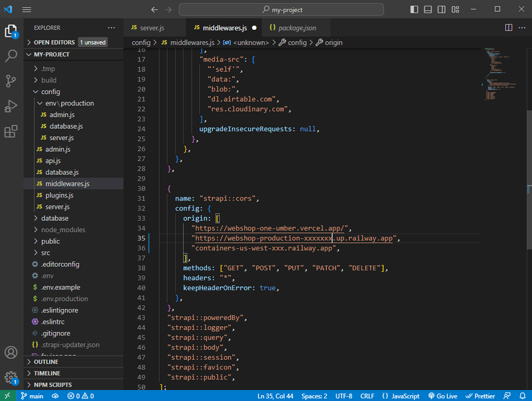The width and height of the screenshot is (532, 401).
Task: Open the Accounts icon in the activity bar
Action: pos(11,352)
